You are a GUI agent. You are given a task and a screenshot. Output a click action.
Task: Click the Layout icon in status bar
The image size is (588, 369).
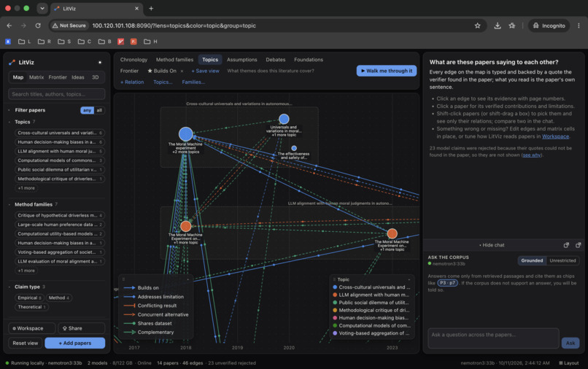click(569, 363)
